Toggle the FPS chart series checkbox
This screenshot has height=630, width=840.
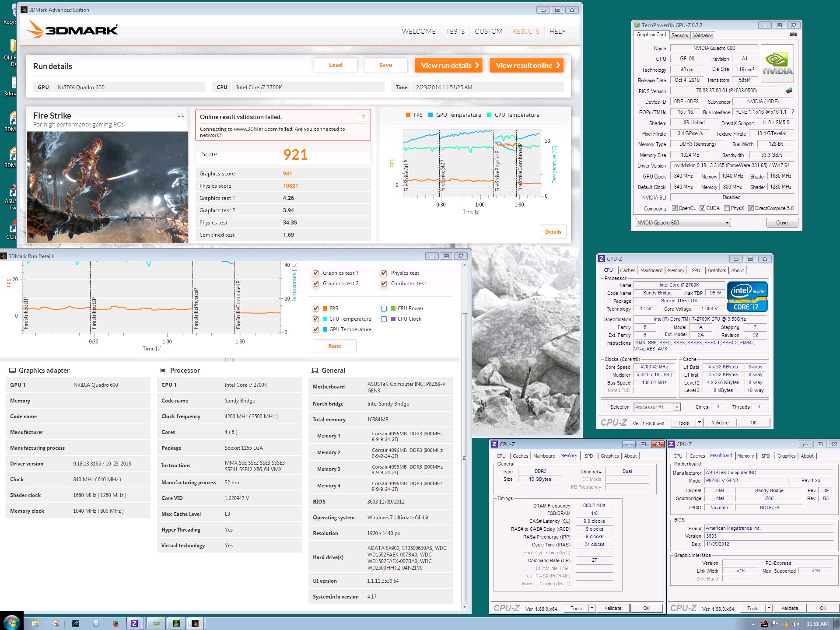point(315,308)
